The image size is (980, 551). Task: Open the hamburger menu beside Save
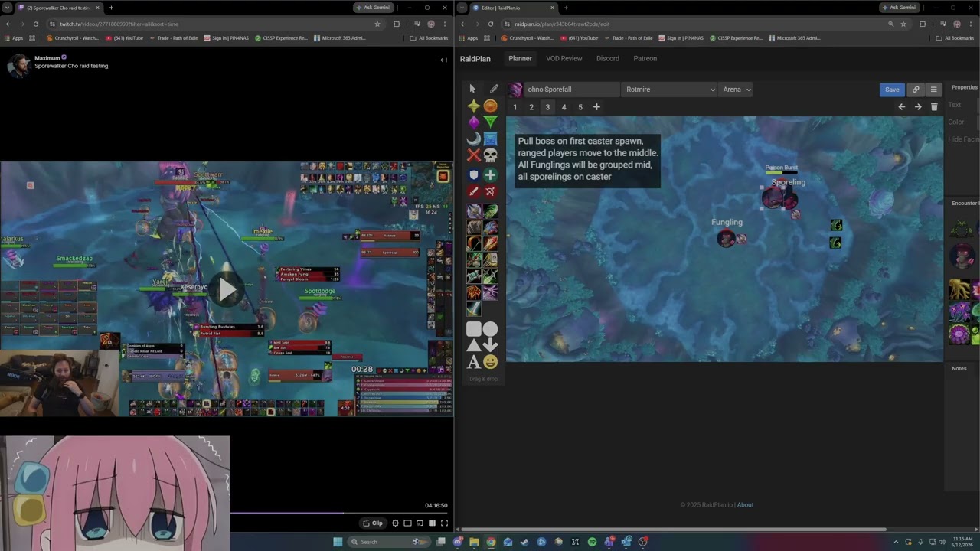pos(933,90)
